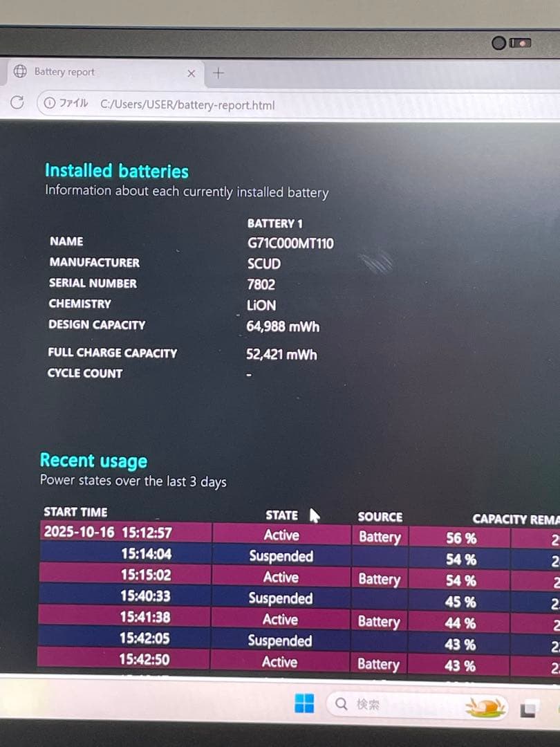Open the Windows Start menu
This screenshot has width=560, height=747.
point(304,704)
